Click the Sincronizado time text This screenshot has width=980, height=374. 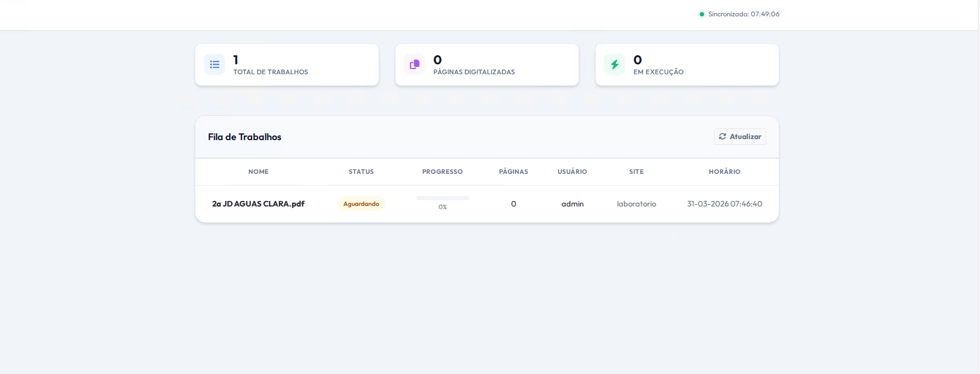744,14
